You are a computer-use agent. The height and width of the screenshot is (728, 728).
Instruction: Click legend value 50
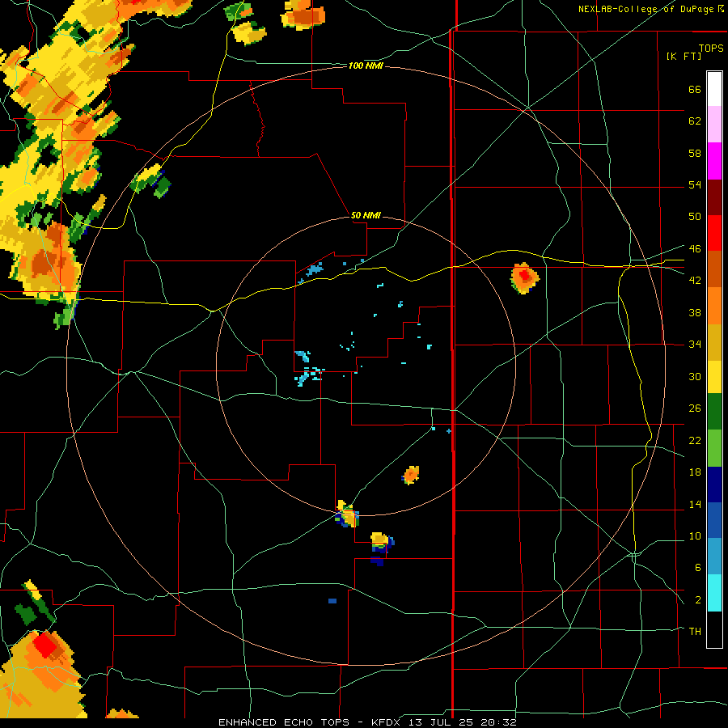[695, 216]
